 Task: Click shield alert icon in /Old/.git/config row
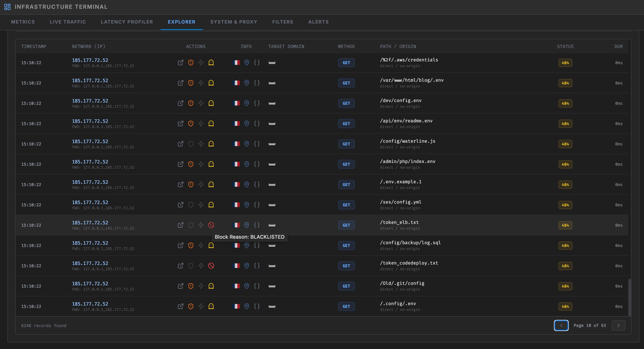(x=191, y=286)
